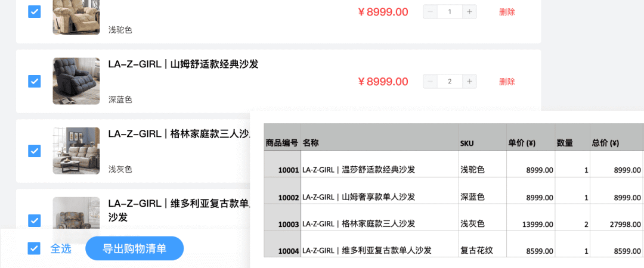Image resolution: width=644 pixels, height=268 pixels.
Task: Delete the 山姆舒适款经典沙发 item
Action: pyautogui.click(x=507, y=81)
